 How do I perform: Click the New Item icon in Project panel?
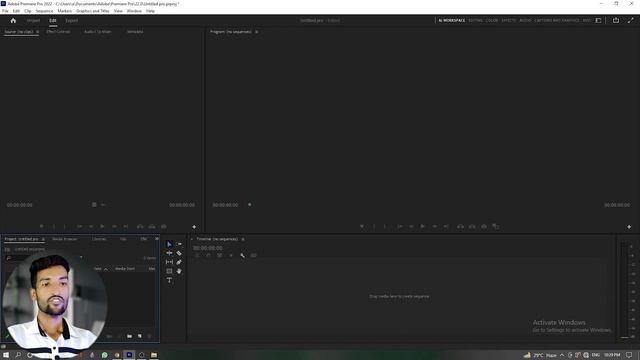click(140, 336)
